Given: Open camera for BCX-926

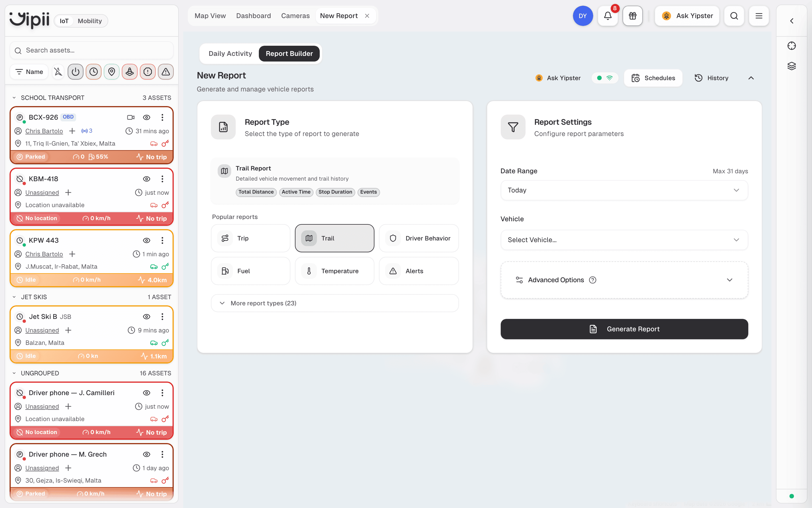Looking at the screenshot, I should coord(131,117).
